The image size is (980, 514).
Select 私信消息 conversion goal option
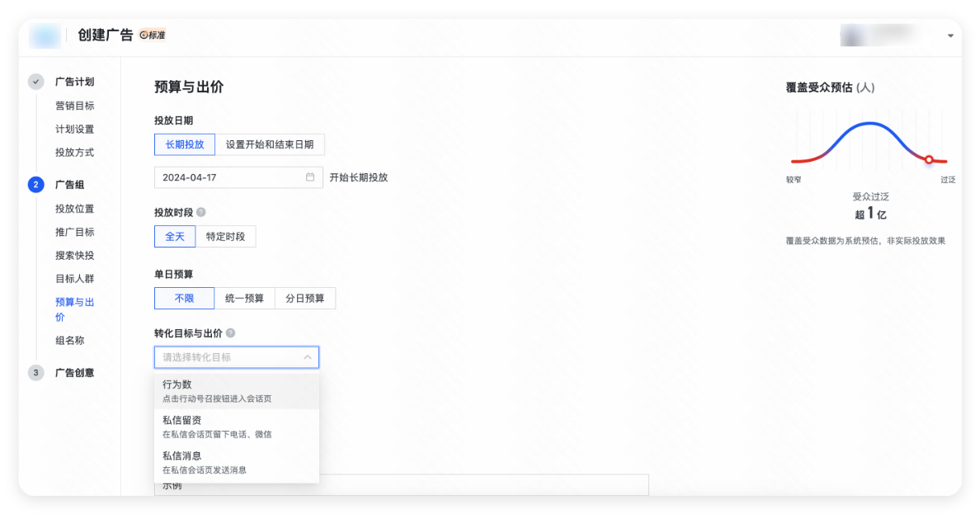[x=236, y=462]
